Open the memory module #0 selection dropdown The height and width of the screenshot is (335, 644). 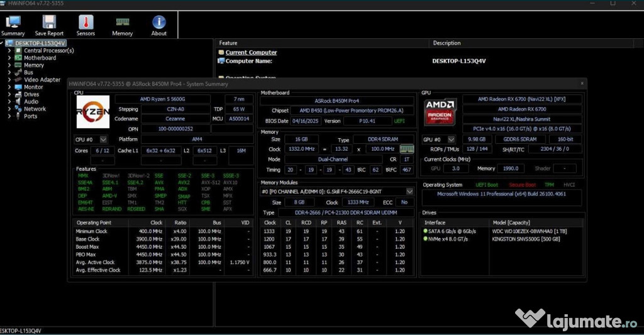[409, 192]
